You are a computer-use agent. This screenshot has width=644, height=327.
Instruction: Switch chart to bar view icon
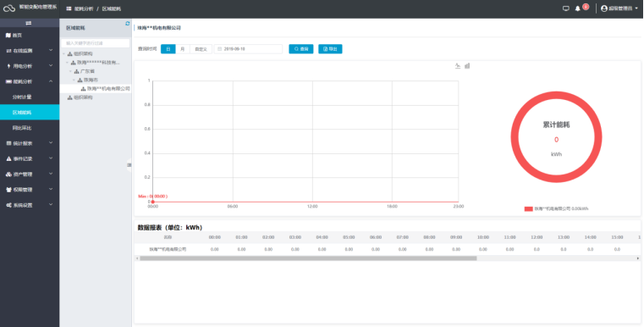[467, 66]
